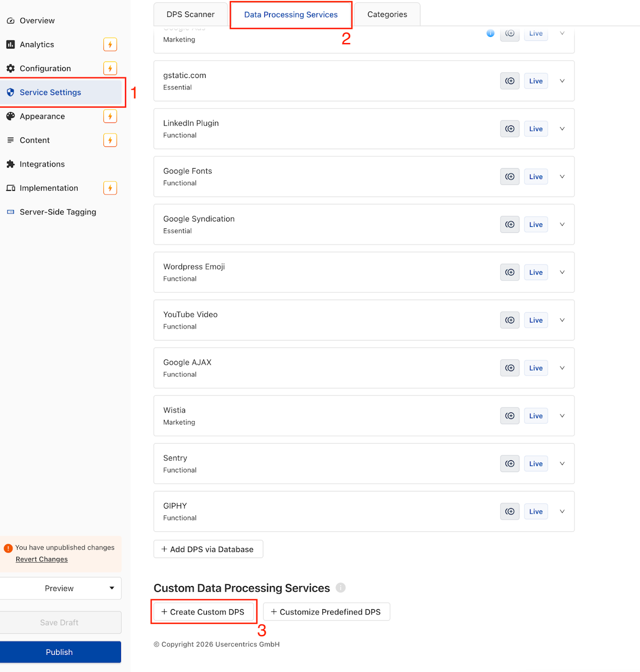
Task: Click Customize Predefined DPS
Action: tap(326, 612)
